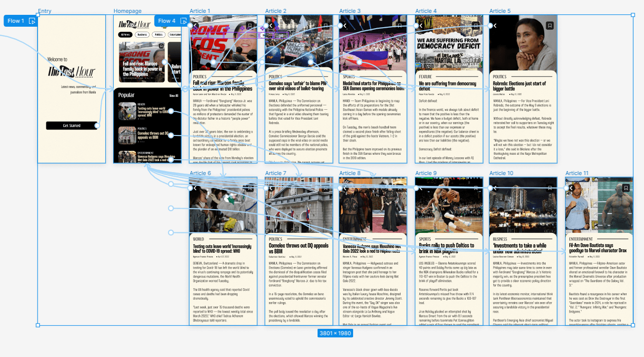Select the Article 4 frame label
This screenshot has width=644, height=357.
point(426,11)
